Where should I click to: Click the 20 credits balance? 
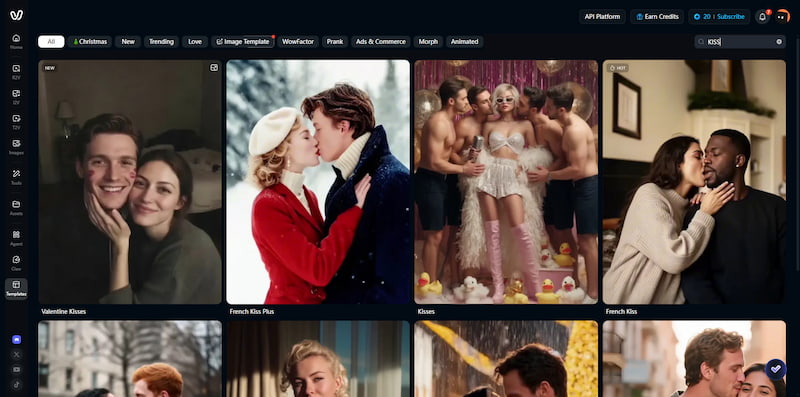[703, 16]
